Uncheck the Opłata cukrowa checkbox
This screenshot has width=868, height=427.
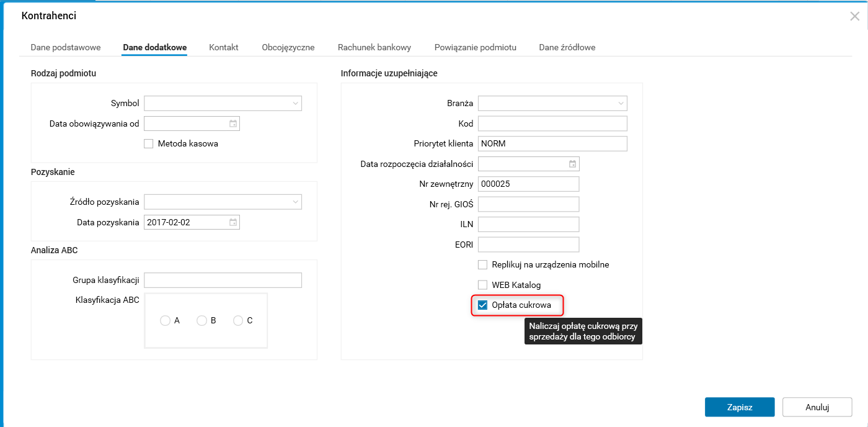[483, 305]
